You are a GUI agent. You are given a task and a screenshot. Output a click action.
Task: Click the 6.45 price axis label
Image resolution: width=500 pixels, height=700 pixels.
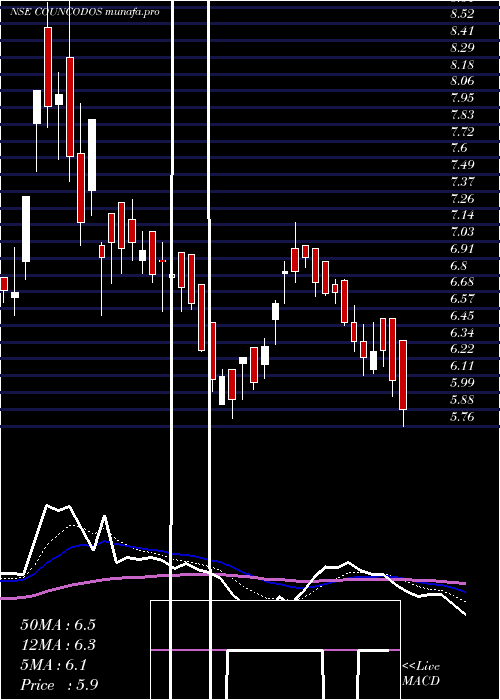click(x=462, y=316)
